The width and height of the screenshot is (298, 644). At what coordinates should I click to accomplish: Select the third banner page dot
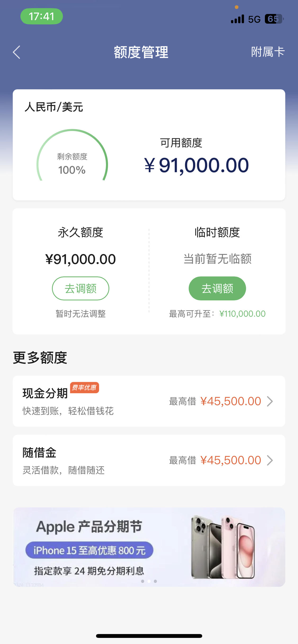[x=155, y=581]
